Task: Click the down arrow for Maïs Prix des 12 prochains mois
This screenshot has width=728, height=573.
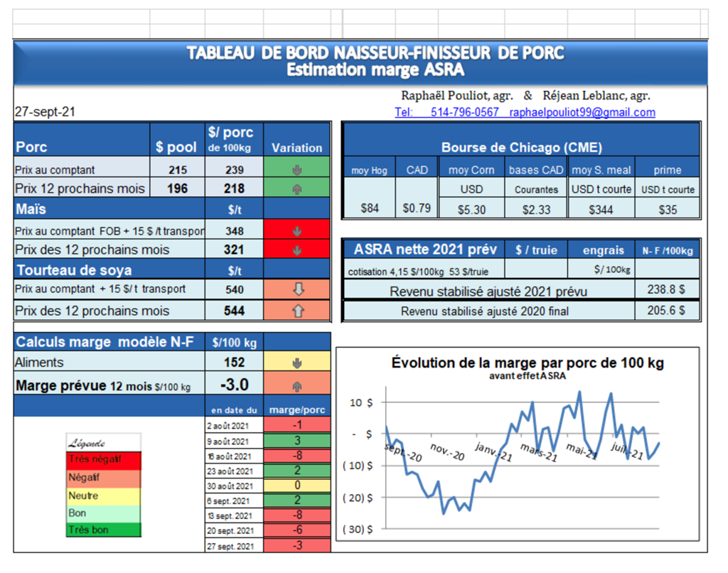Action: 296,250
